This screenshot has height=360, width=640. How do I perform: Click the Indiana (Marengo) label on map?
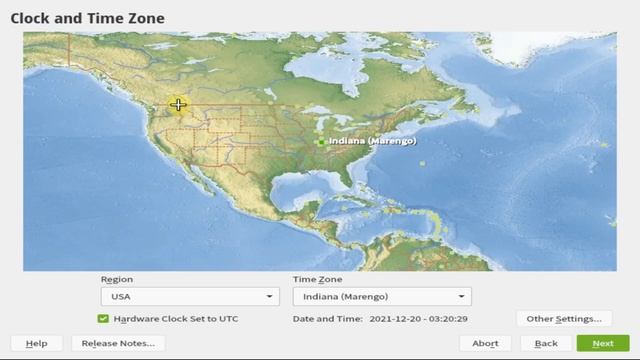pos(373,141)
